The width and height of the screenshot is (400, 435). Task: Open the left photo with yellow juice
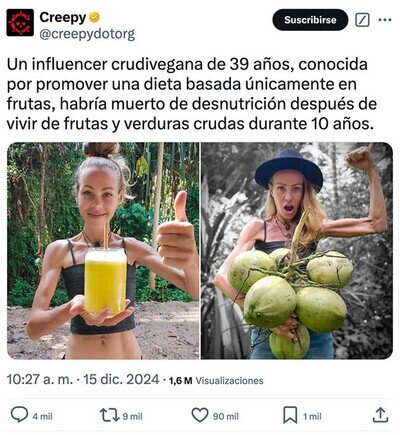(103, 250)
